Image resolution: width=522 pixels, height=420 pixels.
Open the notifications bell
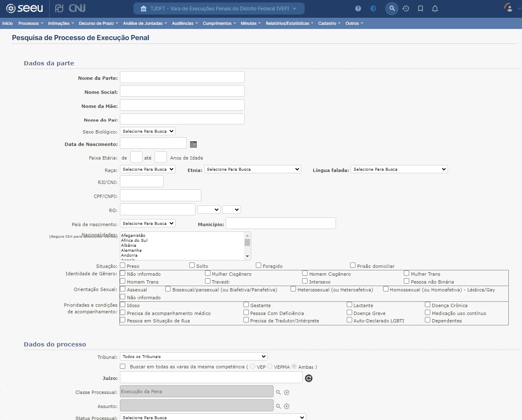click(x=435, y=9)
